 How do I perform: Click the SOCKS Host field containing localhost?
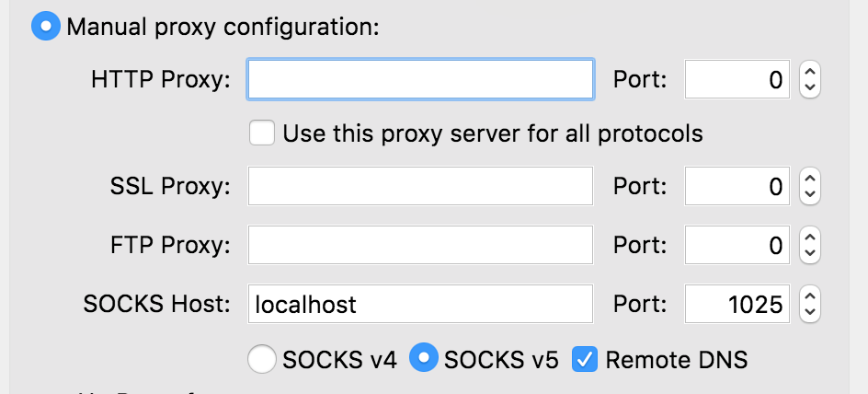coord(420,304)
